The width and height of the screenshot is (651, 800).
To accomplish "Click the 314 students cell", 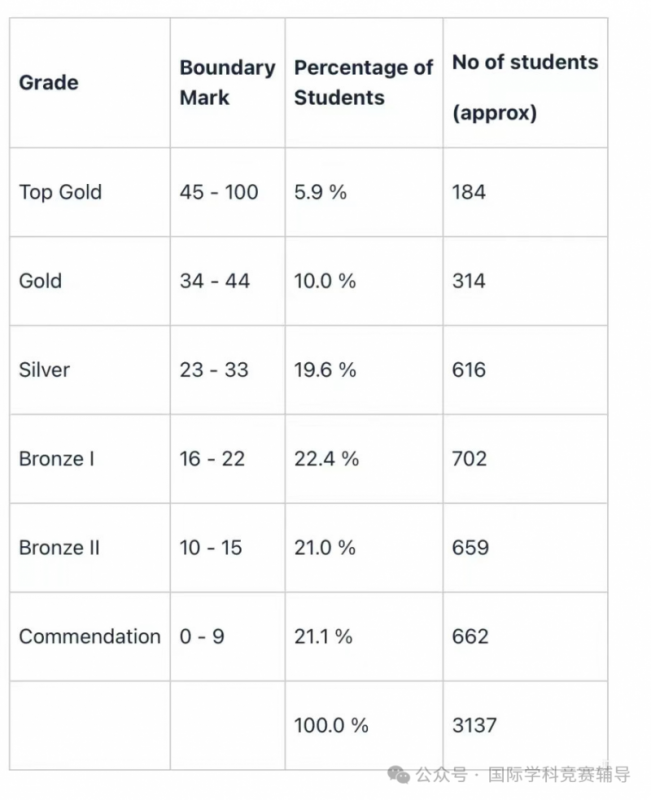I will click(x=525, y=281).
